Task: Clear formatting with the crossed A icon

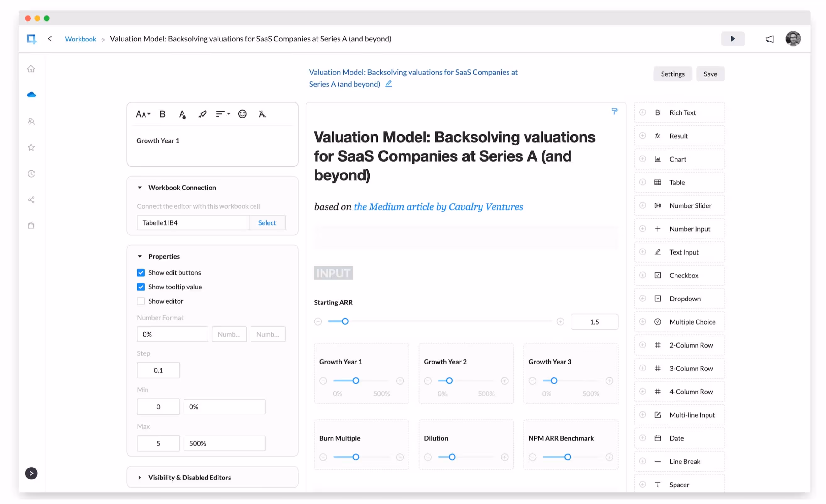Action: [x=262, y=114]
